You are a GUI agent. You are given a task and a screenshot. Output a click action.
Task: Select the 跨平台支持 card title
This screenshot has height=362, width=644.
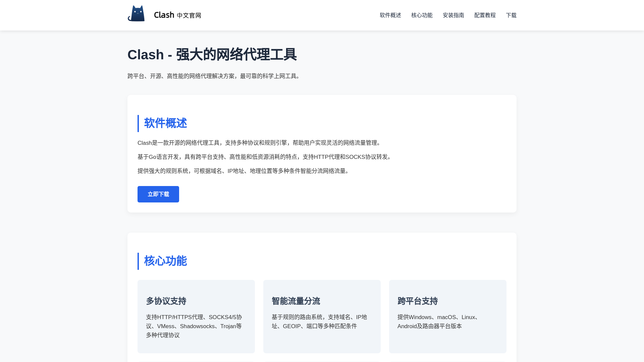(418, 301)
